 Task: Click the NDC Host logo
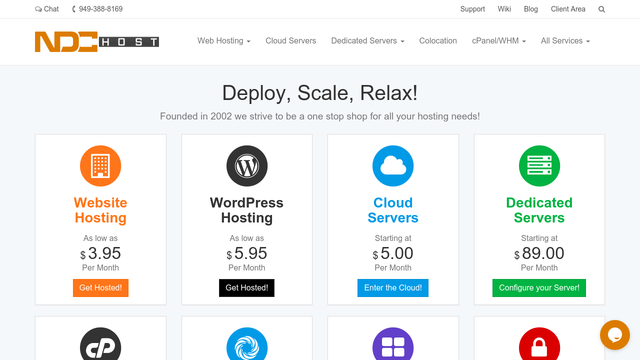click(97, 42)
